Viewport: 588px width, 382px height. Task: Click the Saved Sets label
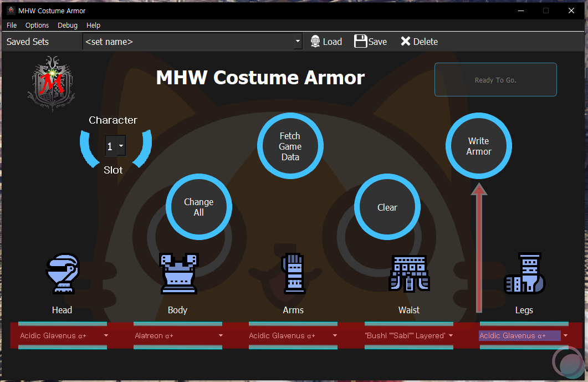click(x=28, y=42)
